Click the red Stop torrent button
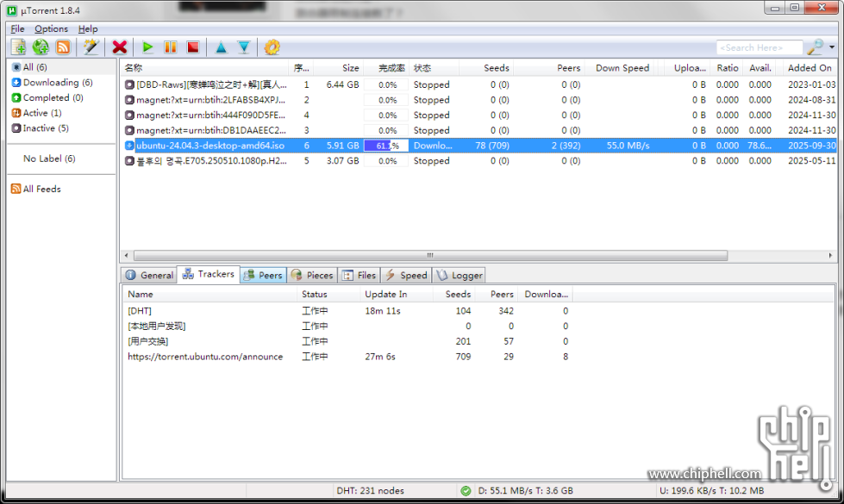The width and height of the screenshot is (844, 504). tap(193, 47)
